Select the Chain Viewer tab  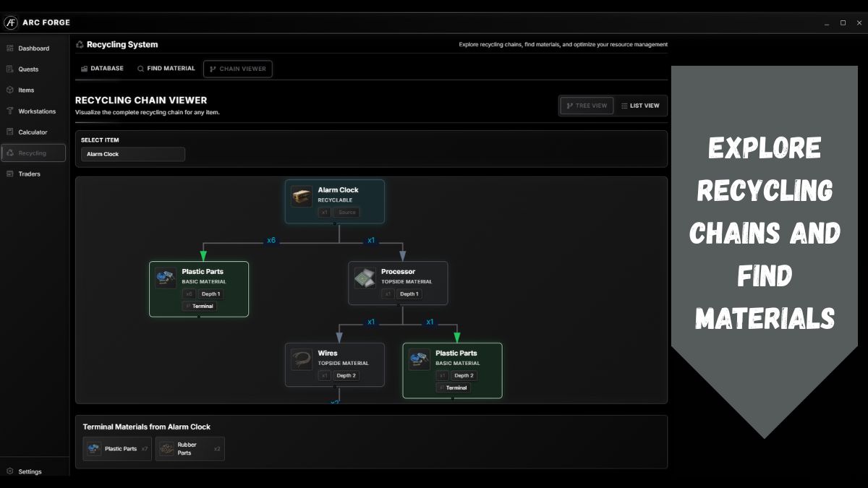[238, 69]
